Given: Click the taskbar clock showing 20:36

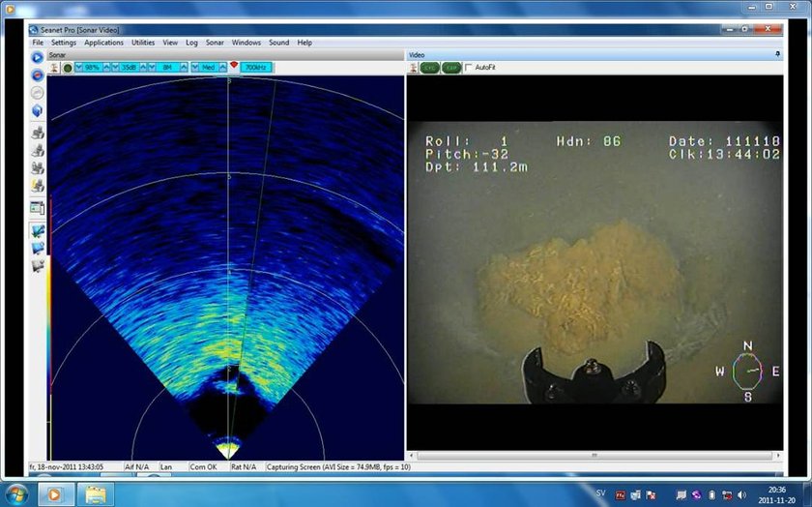Looking at the screenshot, I should tap(777, 494).
